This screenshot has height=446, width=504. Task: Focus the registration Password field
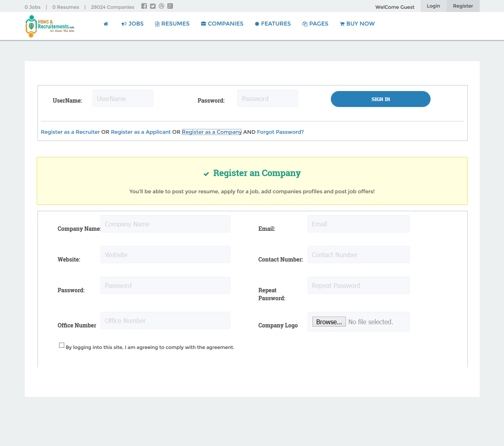(165, 285)
